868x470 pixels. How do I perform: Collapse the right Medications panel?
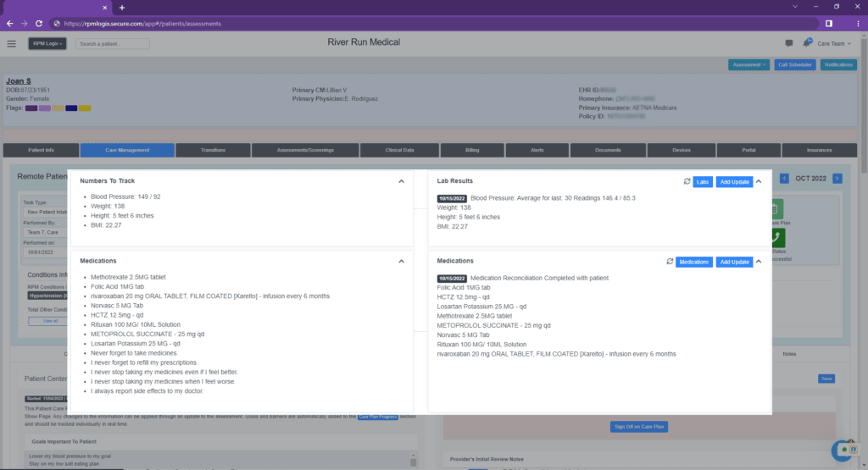tap(759, 262)
